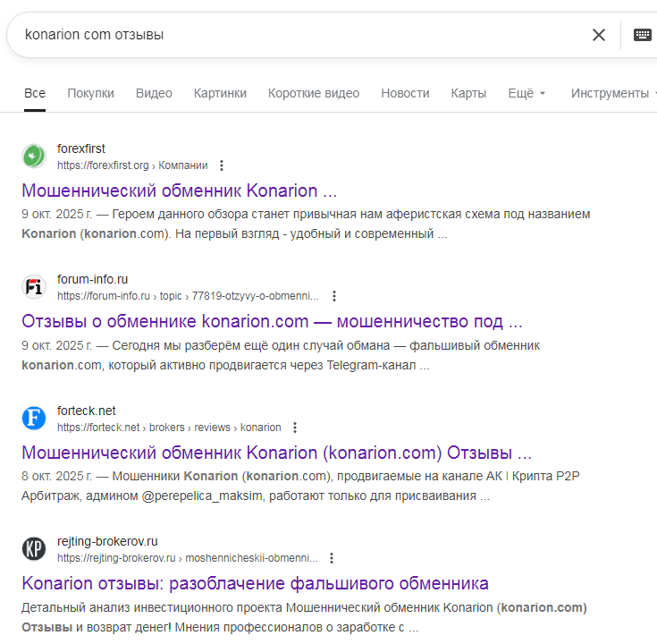The image size is (657, 644).
Task: Click inside the search query field
Action: (295, 35)
